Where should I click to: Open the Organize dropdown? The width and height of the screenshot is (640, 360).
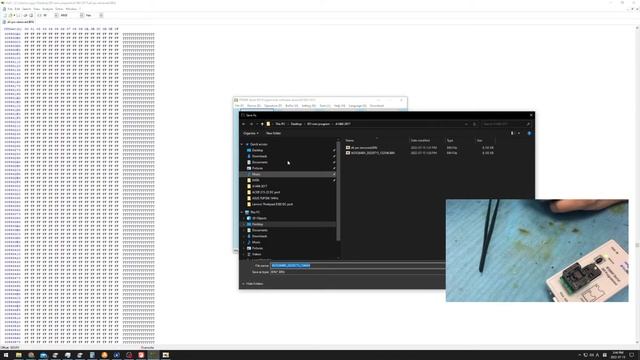[251, 133]
